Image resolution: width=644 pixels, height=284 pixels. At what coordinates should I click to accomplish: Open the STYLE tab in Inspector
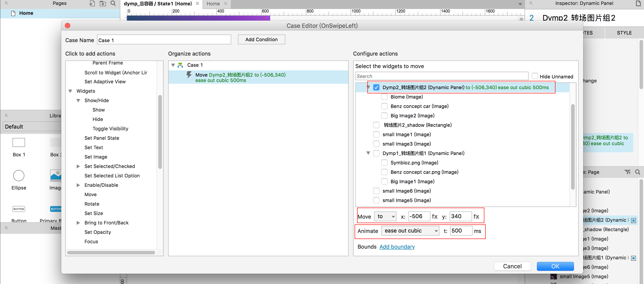point(624,33)
